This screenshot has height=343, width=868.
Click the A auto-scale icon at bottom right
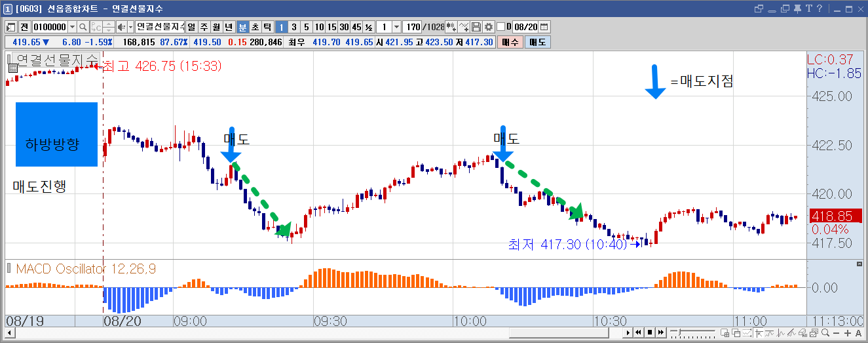pos(858,333)
